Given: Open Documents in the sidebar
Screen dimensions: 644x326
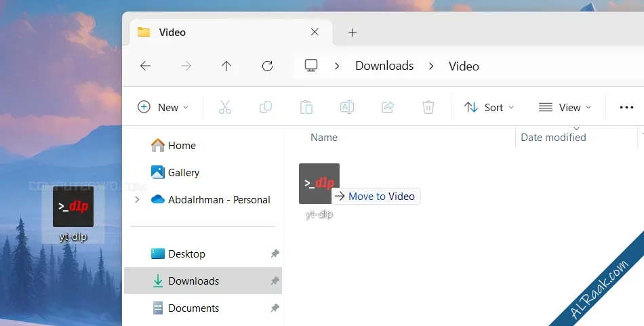Looking at the screenshot, I should 186,308.
